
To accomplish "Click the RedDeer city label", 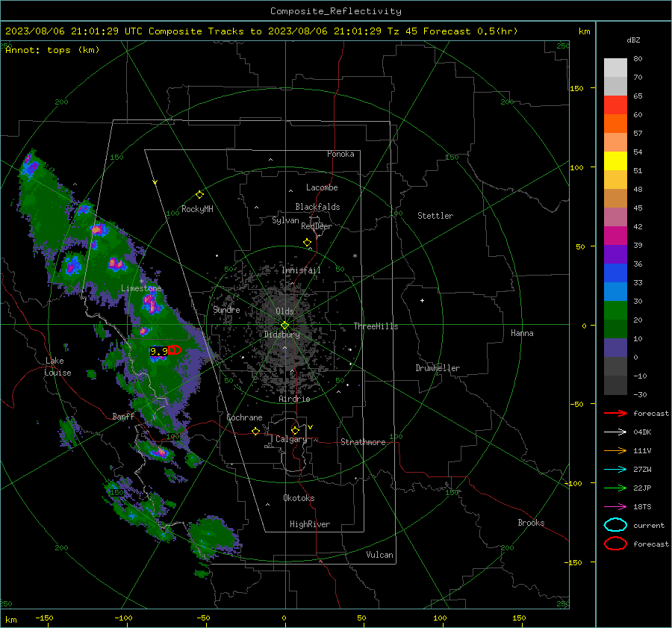I will click(x=317, y=226).
